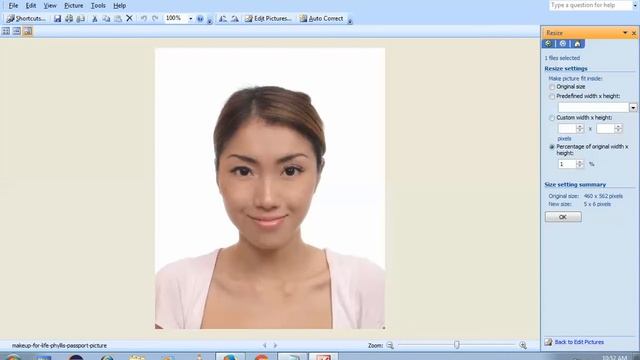Select Percentage of original width x height
Viewport: 640px width, 360px height.
click(x=552, y=147)
